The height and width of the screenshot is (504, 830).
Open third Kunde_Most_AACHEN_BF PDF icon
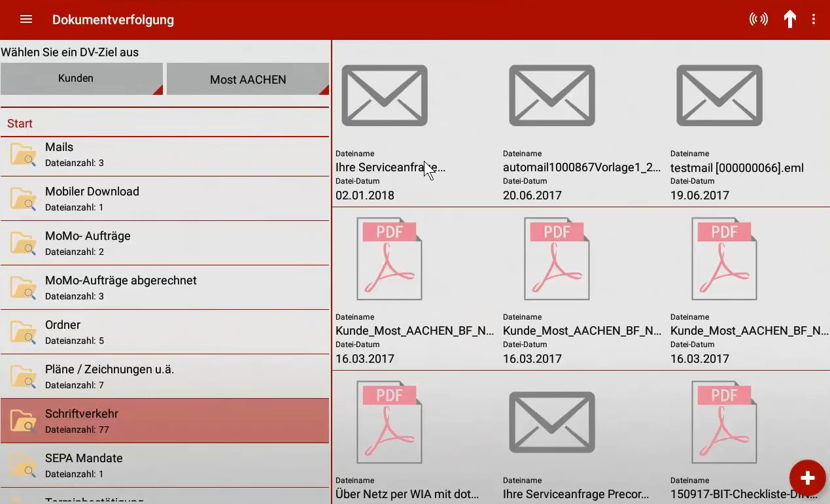(724, 259)
